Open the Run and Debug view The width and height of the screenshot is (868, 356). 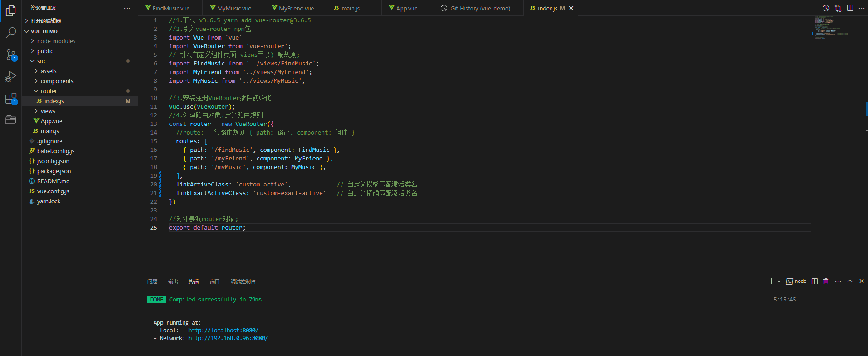pyautogui.click(x=10, y=76)
